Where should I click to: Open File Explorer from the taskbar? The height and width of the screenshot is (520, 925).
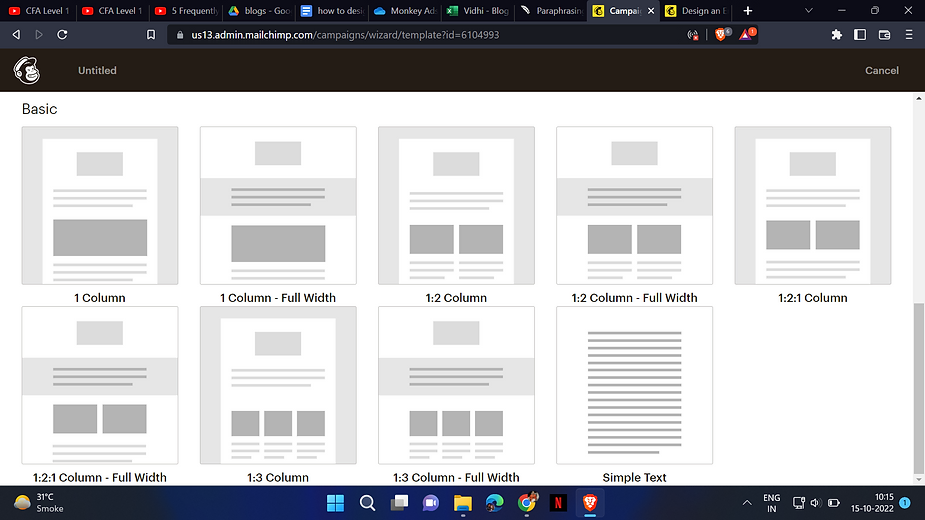(x=462, y=503)
